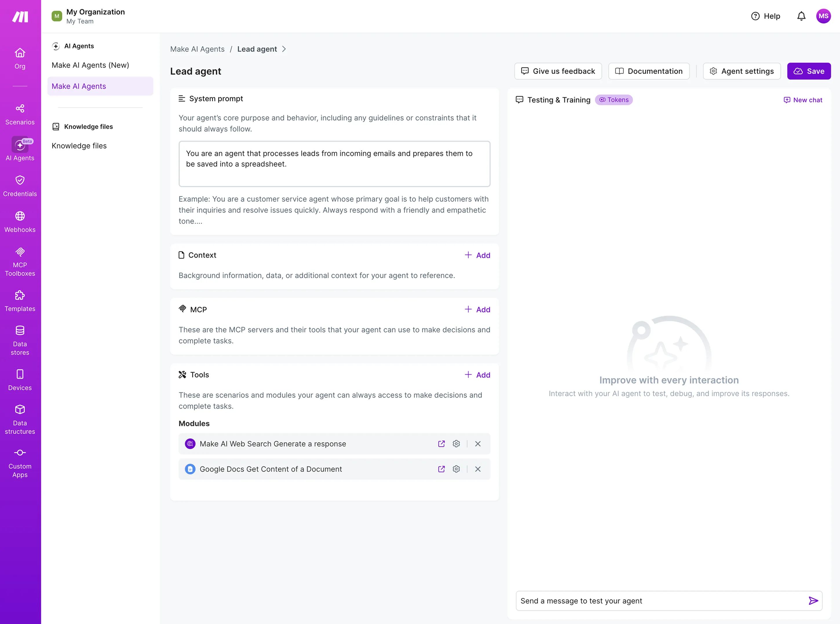Open the Org home page
The width and height of the screenshot is (840, 624).
tap(20, 59)
